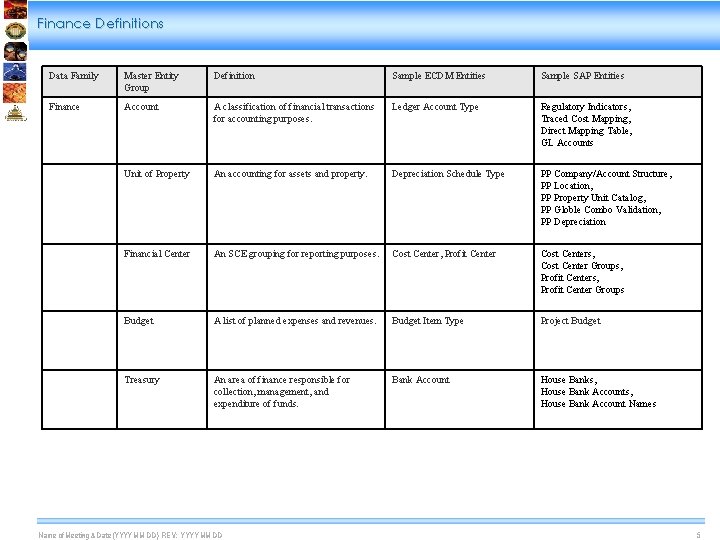The height and width of the screenshot is (540, 720).
Task: Click 'A list of planned expenses and revenues'
Action: pos(295,321)
